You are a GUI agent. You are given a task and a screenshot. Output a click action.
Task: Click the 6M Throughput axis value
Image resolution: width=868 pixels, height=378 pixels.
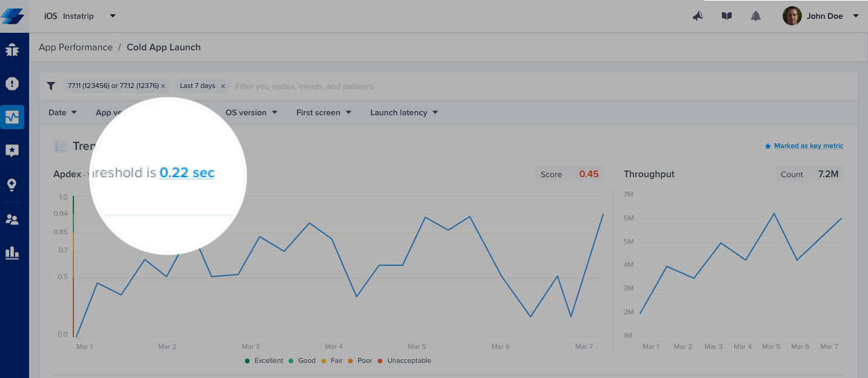(x=628, y=218)
